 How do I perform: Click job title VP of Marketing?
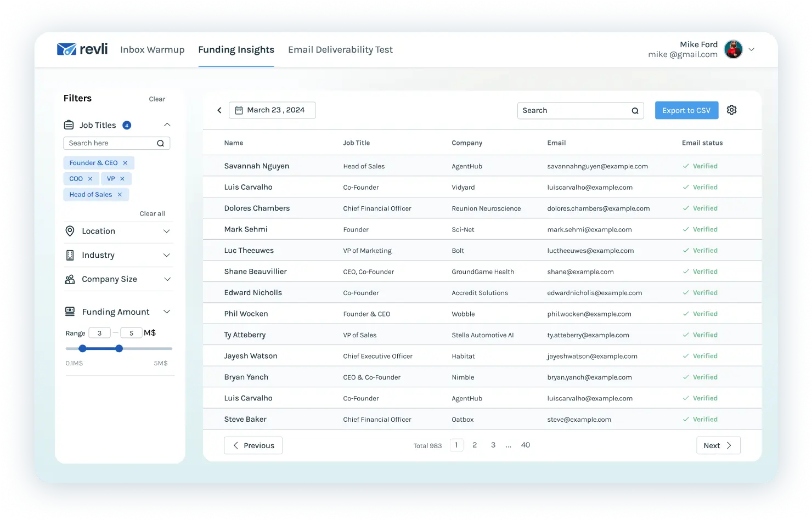pos(368,251)
